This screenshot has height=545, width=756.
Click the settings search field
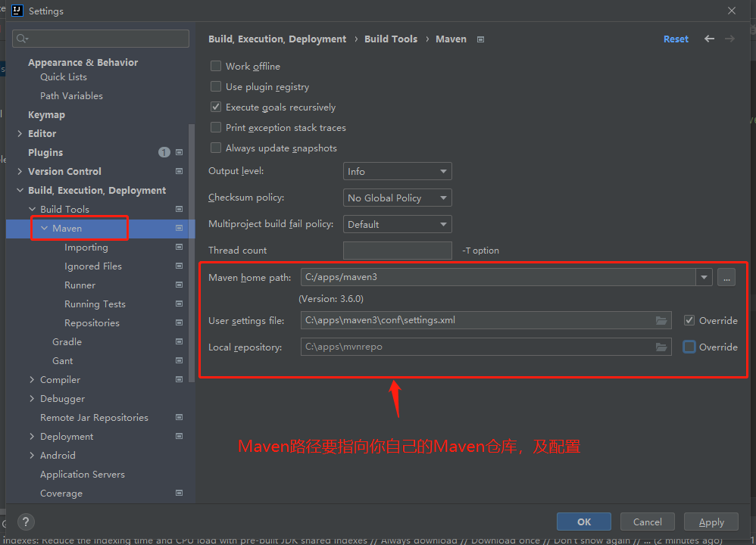(101, 39)
